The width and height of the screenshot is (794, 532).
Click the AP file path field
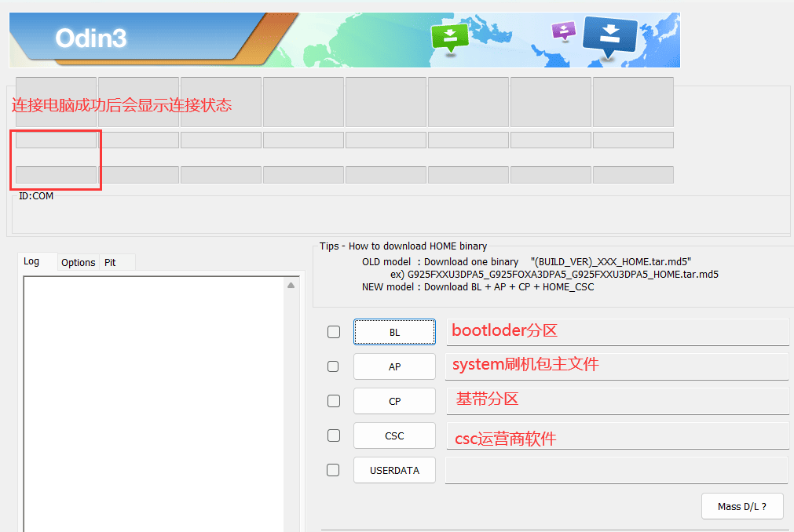click(617, 366)
